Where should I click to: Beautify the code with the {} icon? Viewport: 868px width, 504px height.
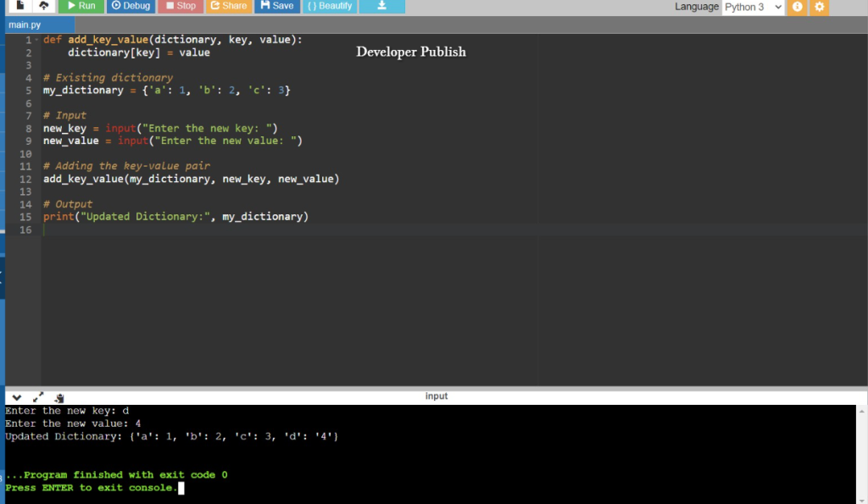329,7
